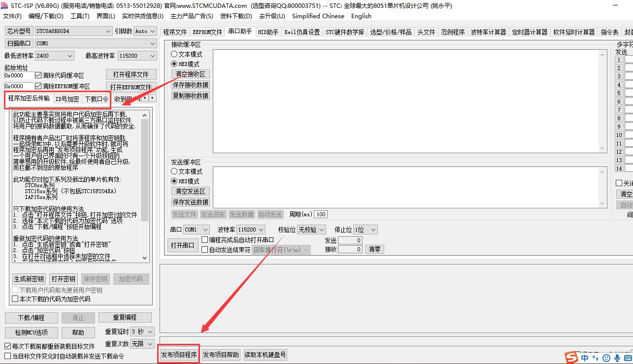The width and height of the screenshot is (633, 364).
Task: Open the chip model STC8A8K60D4 dropdown
Action: pos(73,31)
